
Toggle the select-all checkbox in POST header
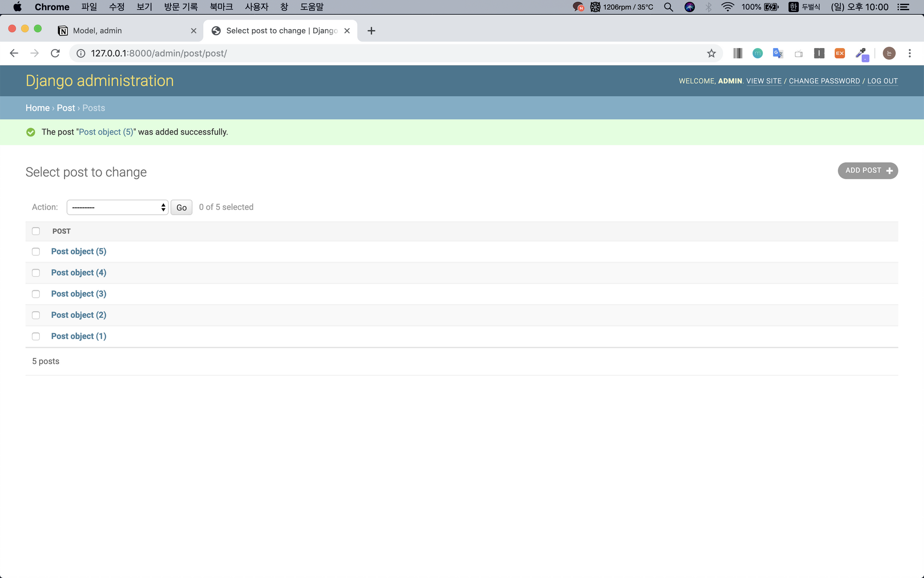[36, 231]
